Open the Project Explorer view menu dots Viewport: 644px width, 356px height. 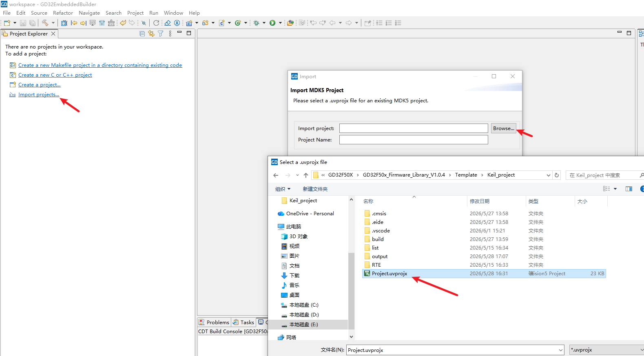pos(170,33)
